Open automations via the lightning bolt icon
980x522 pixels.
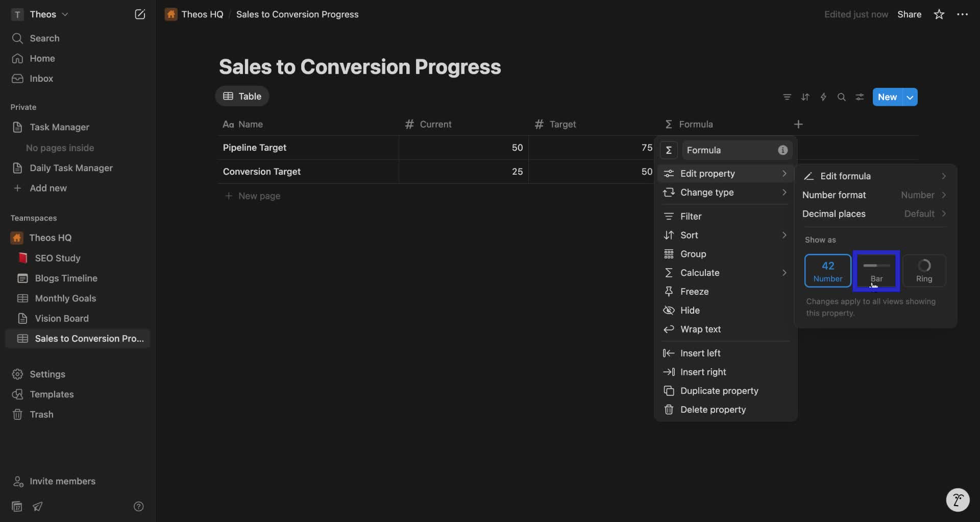823,97
